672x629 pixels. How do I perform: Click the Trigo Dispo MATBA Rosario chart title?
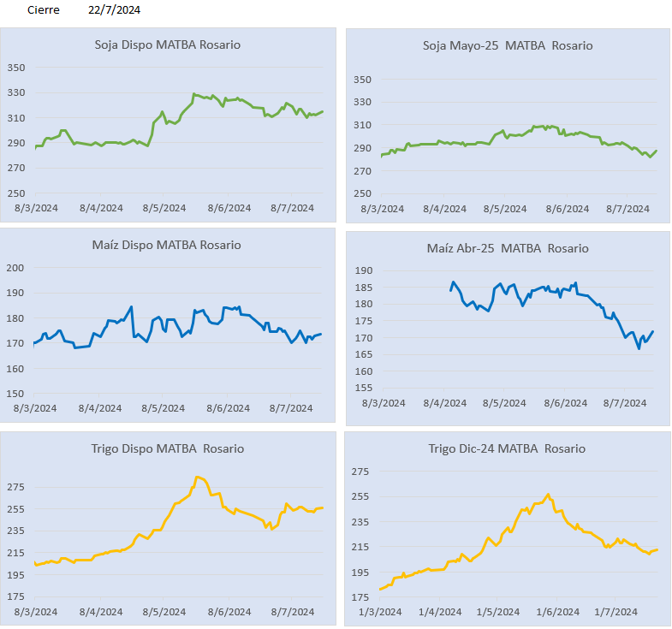[168, 448]
